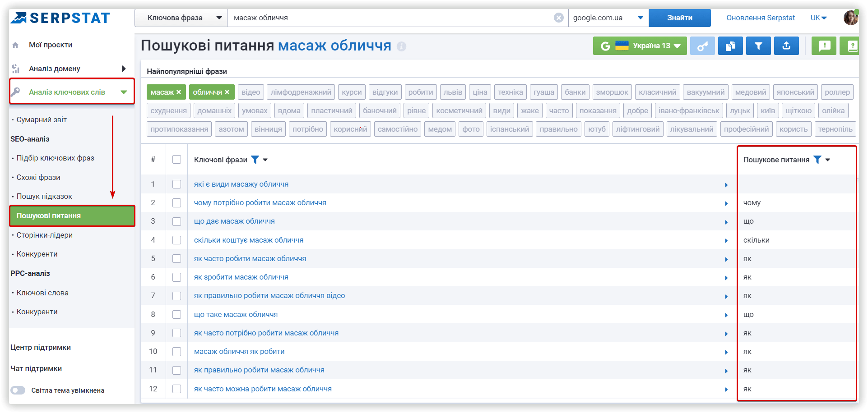
Task: Expand Аналіз домену menu arrow
Action: point(124,69)
